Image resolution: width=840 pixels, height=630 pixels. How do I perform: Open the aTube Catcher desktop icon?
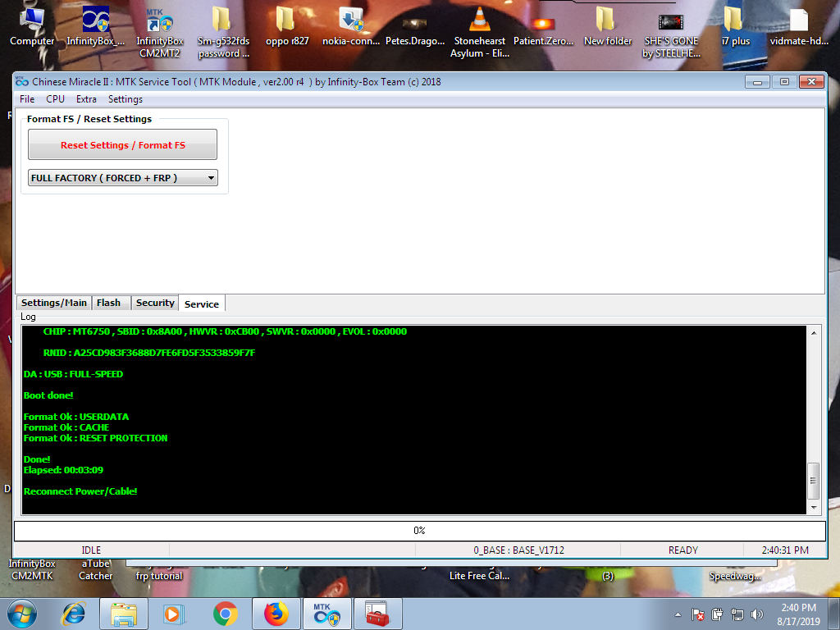(x=95, y=570)
